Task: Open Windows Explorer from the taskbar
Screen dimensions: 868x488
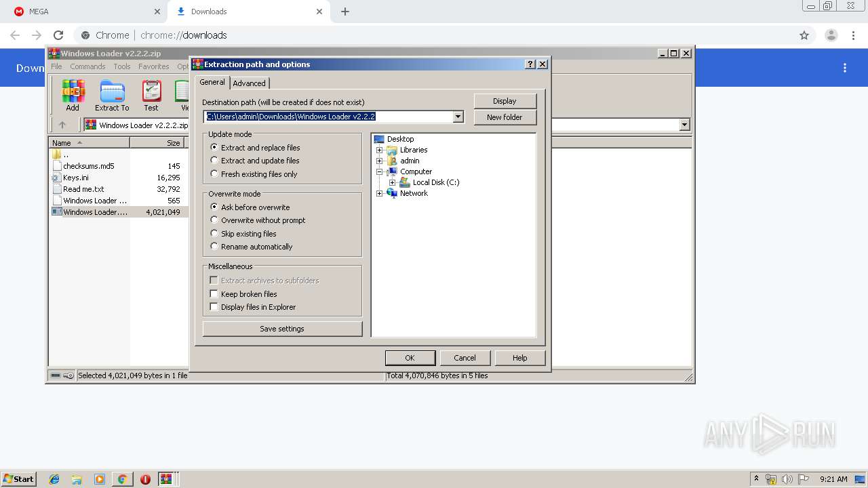Action: (77, 479)
